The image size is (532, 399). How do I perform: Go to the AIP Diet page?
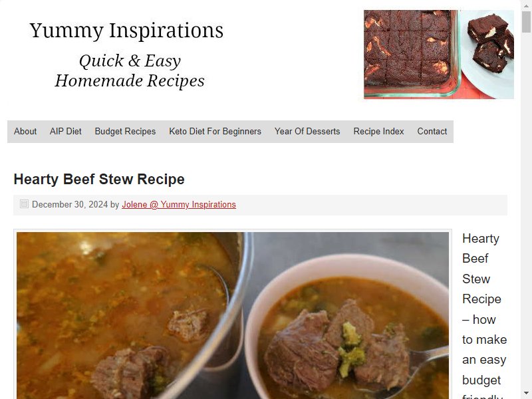[x=65, y=131]
